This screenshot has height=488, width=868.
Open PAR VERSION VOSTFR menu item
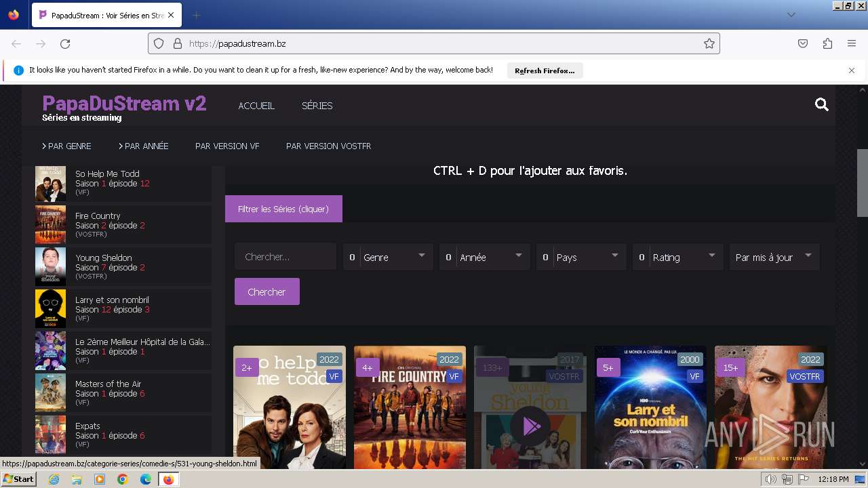pyautogui.click(x=328, y=146)
